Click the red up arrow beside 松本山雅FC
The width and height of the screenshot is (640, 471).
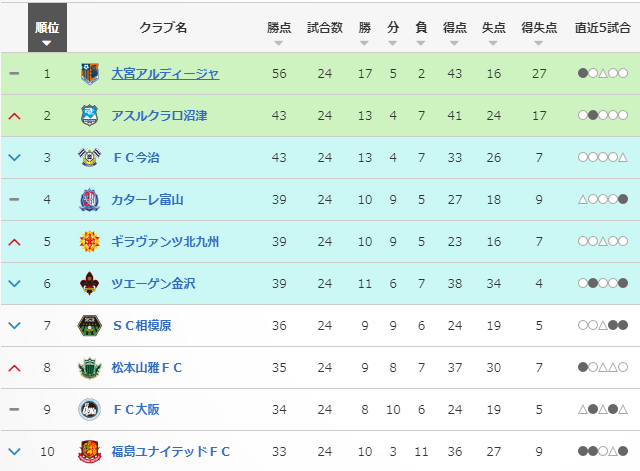(x=14, y=368)
